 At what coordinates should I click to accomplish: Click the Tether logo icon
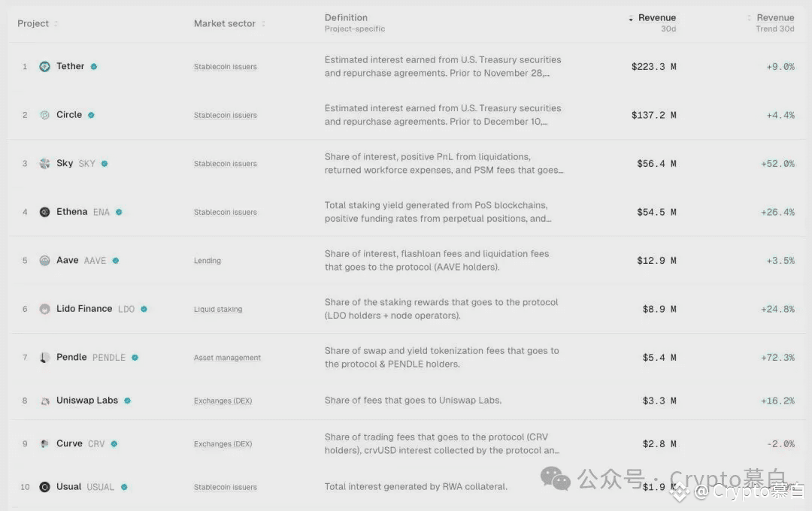pos(45,66)
